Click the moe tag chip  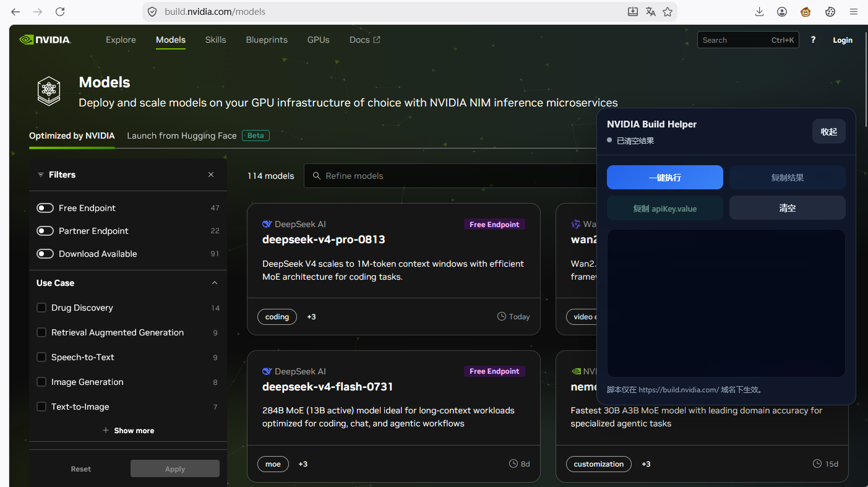click(273, 464)
